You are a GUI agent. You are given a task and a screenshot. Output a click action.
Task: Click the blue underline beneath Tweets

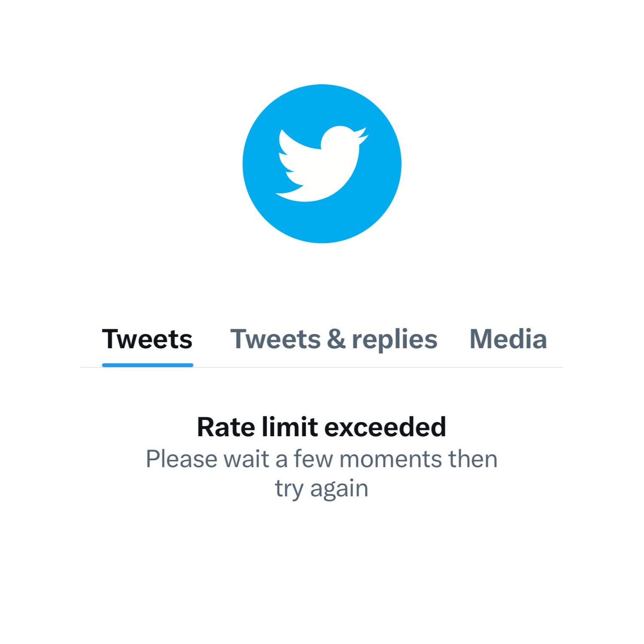coord(148,365)
